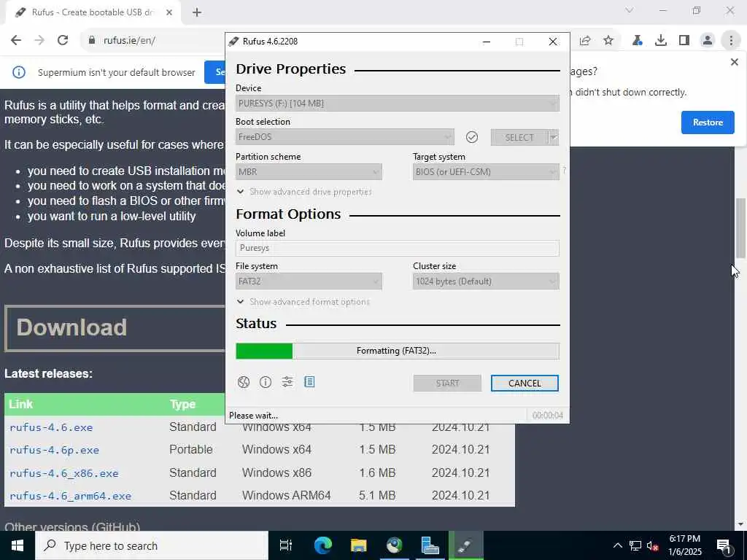The image size is (747, 560).
Task: Click the taskbar clock showing 6:17 PM
Action: click(x=684, y=545)
